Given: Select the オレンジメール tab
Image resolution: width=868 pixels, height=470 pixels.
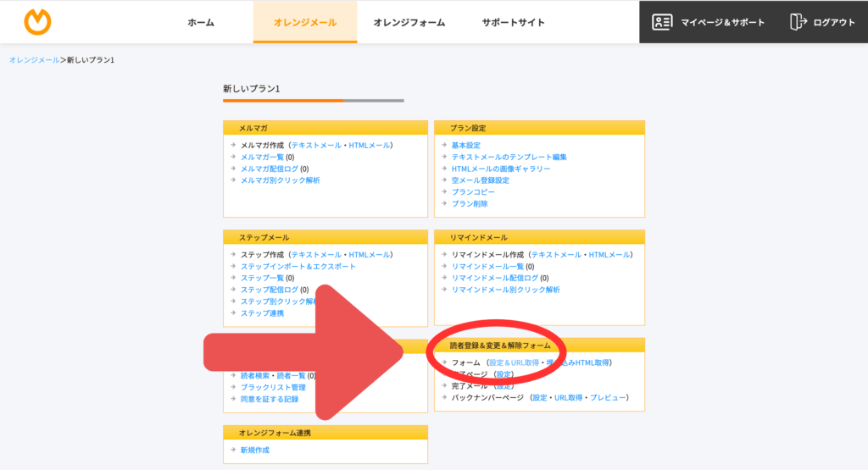Looking at the screenshot, I should pyautogui.click(x=304, y=23).
